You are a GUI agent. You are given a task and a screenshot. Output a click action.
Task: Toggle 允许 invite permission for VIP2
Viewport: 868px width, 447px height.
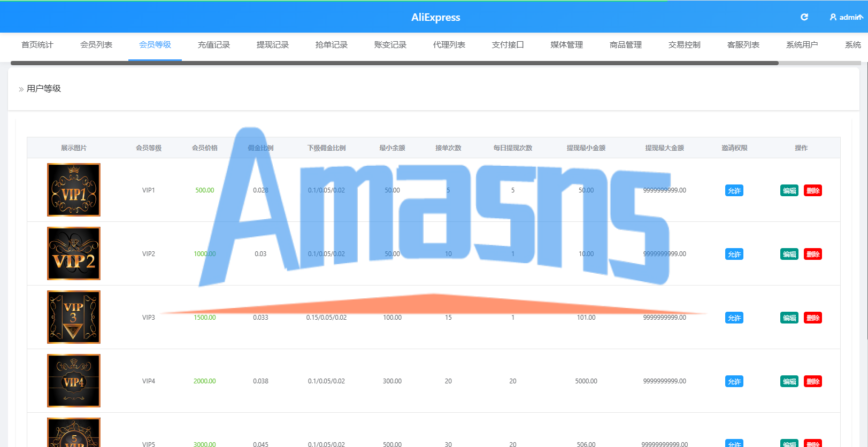(x=734, y=254)
